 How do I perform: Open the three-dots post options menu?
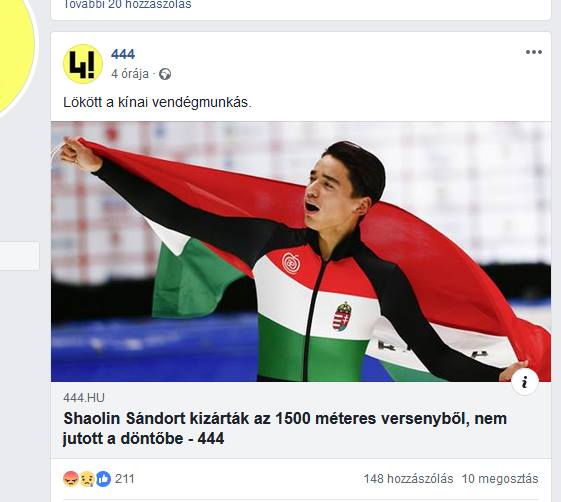pyautogui.click(x=534, y=52)
